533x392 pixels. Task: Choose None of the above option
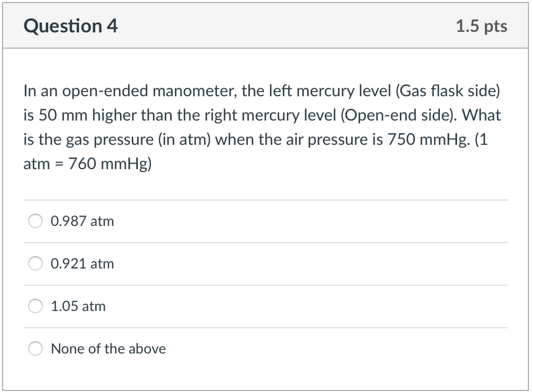pyautogui.click(x=35, y=349)
